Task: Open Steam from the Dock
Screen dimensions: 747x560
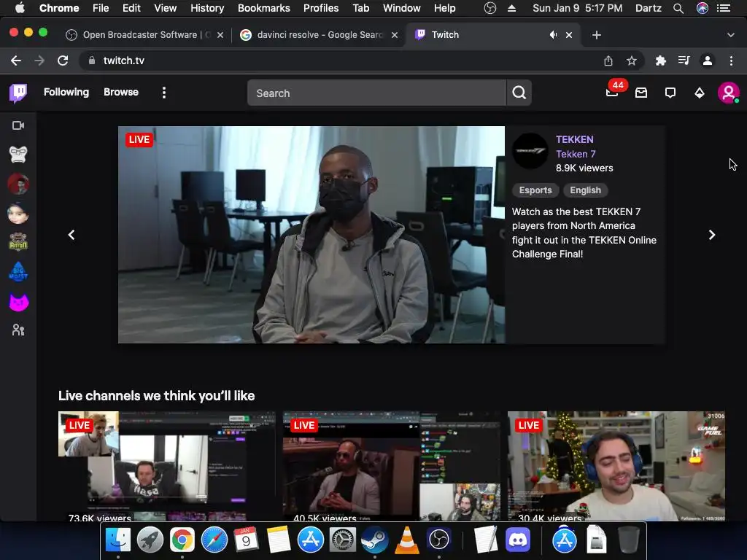Action: coord(374,540)
